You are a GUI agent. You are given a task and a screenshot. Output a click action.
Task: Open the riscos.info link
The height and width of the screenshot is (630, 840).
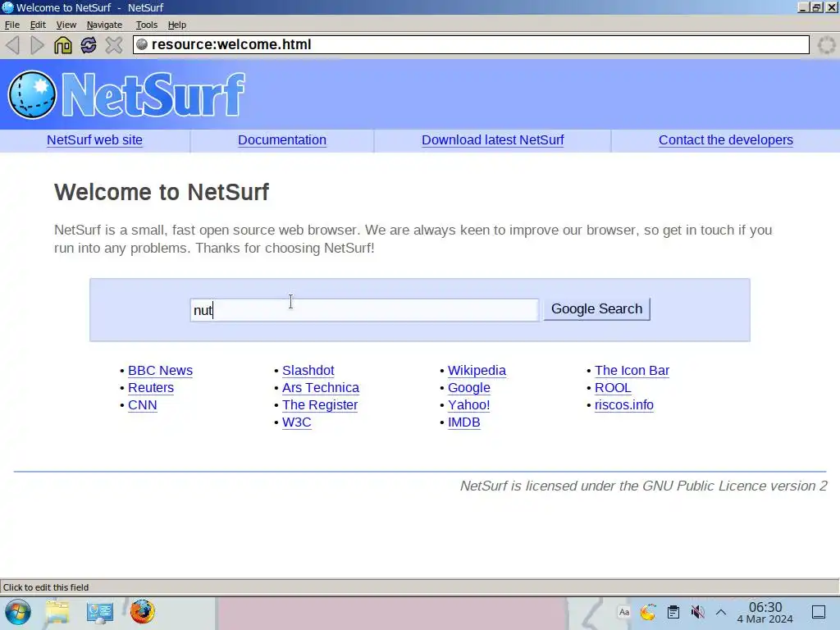624,404
